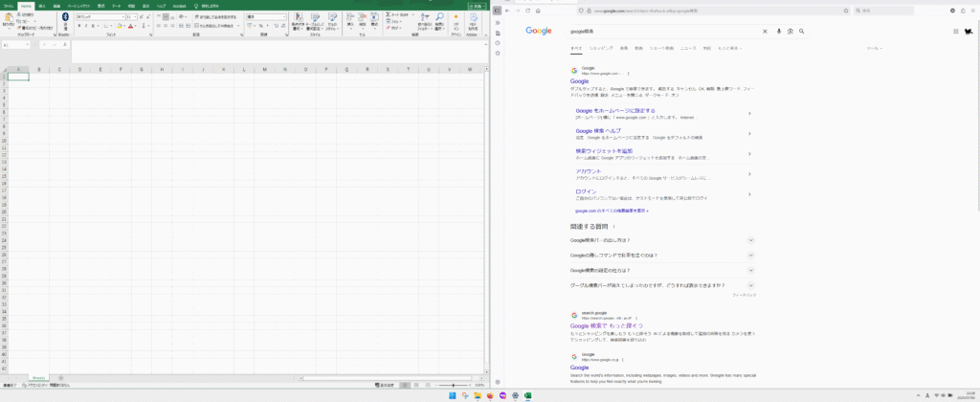Open the アカウント sublink
The width and height of the screenshot is (980, 402).
[x=589, y=171]
